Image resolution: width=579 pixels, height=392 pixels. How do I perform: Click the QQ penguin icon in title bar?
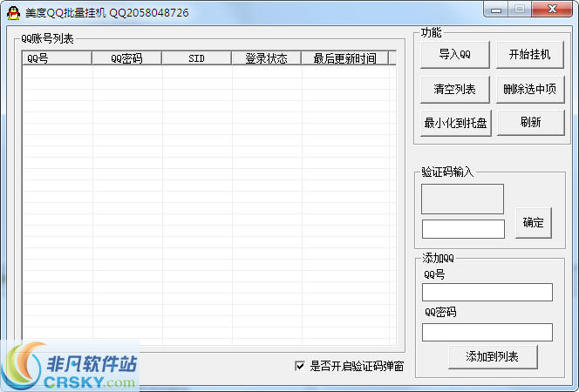point(13,13)
